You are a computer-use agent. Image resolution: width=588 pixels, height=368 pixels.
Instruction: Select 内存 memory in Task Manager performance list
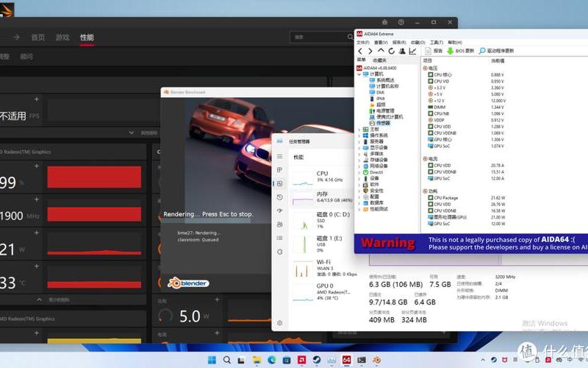click(x=323, y=197)
